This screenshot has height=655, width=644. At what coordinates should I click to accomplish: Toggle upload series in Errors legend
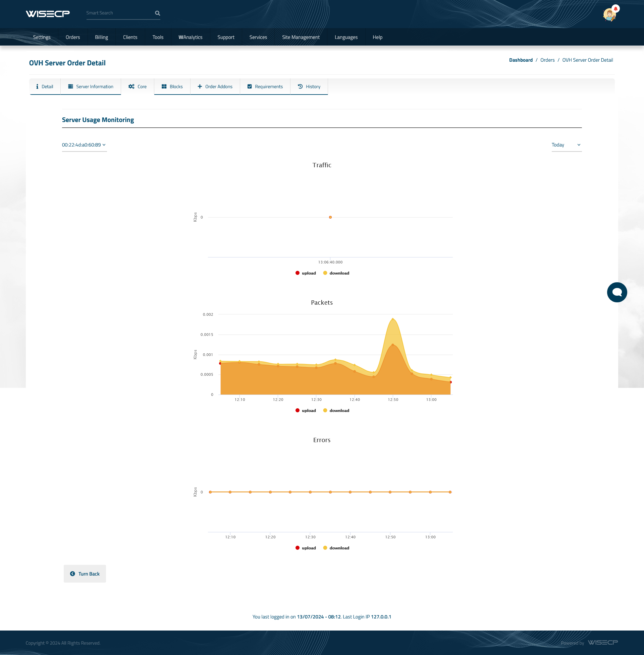306,548
